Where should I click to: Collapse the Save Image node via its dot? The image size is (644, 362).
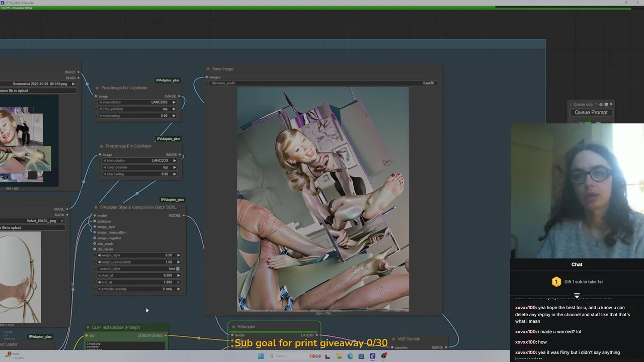tap(208, 69)
